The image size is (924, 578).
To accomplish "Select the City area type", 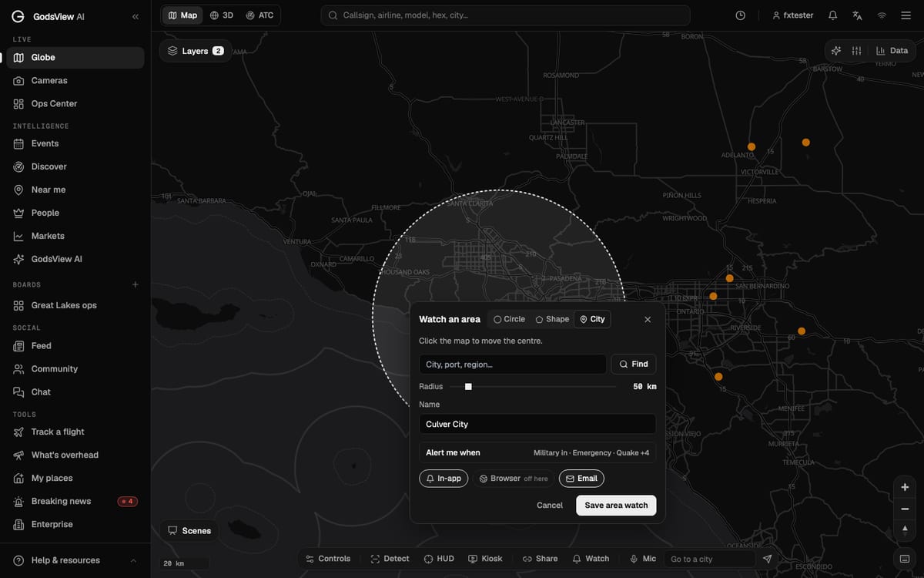I will pyautogui.click(x=592, y=319).
